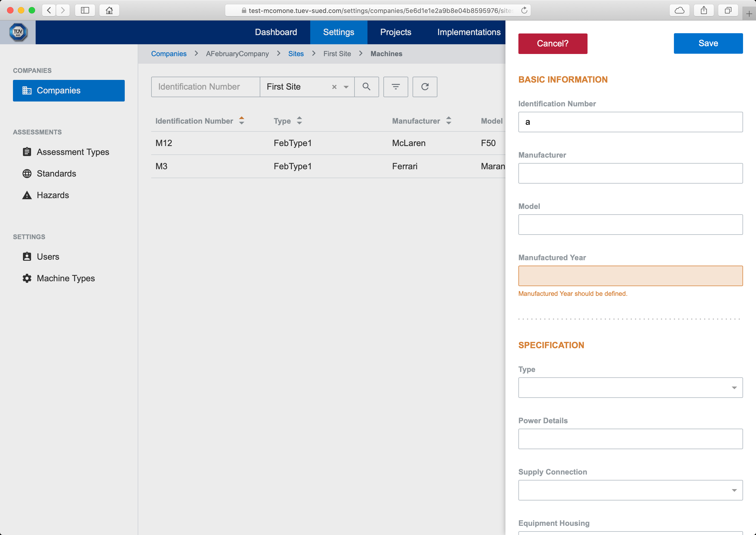756x535 pixels.
Task: Go to Hazards section
Action: tap(53, 195)
